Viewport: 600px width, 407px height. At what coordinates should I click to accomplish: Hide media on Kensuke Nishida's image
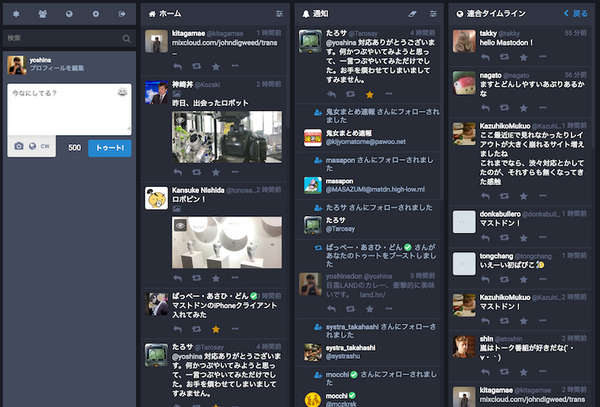point(180,226)
